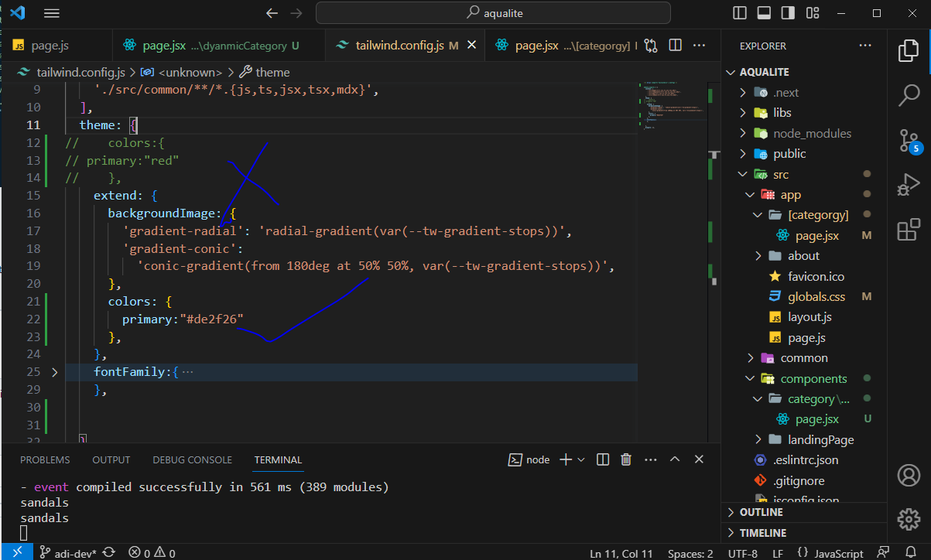The width and height of the screenshot is (931, 560).
Task: Open .eslintrc.json in explorer
Action: pyautogui.click(x=806, y=460)
